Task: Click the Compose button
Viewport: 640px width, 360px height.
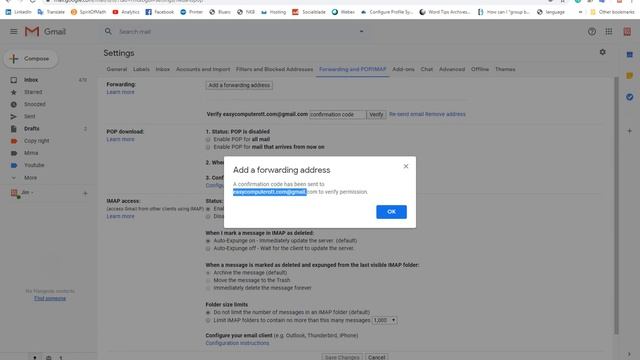Action: pos(31,59)
